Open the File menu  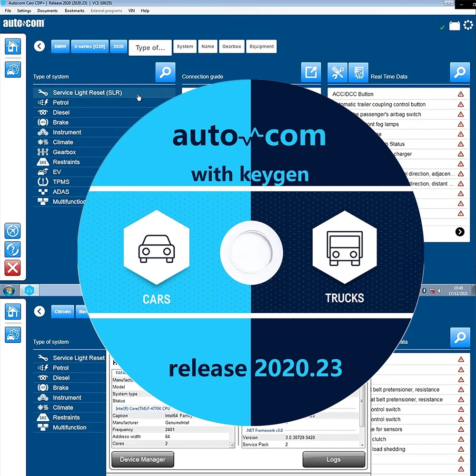[x=8, y=10]
